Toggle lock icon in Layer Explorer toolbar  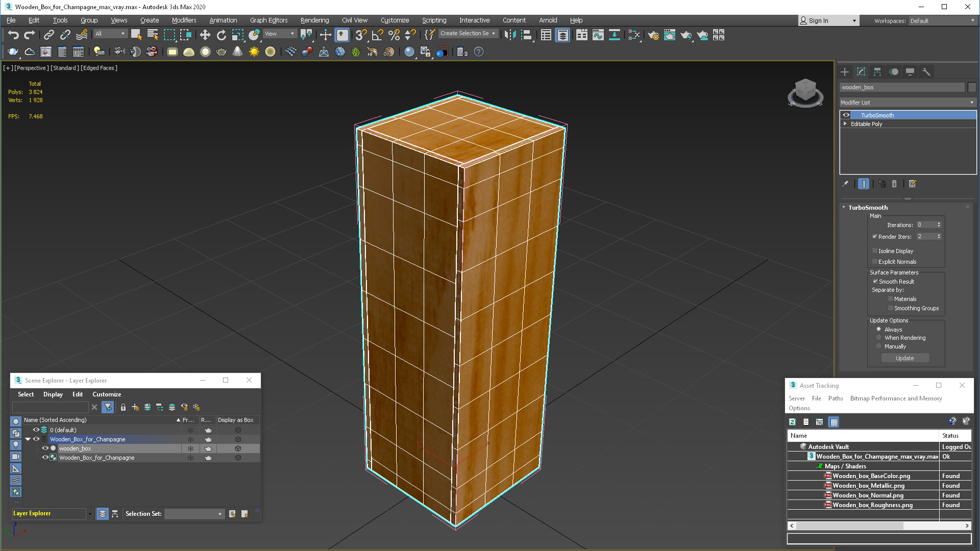(123, 407)
